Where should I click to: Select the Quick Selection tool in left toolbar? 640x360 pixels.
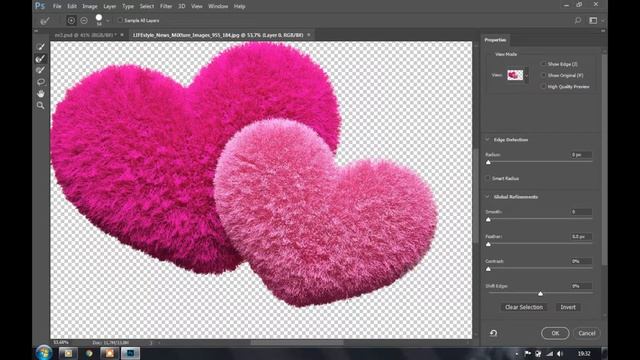pyautogui.click(x=40, y=47)
